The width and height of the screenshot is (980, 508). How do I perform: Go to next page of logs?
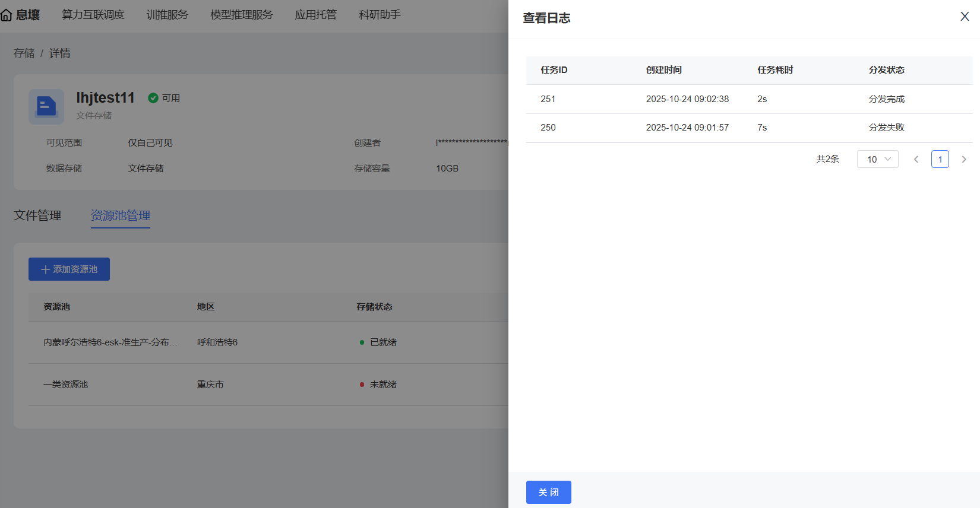point(963,159)
